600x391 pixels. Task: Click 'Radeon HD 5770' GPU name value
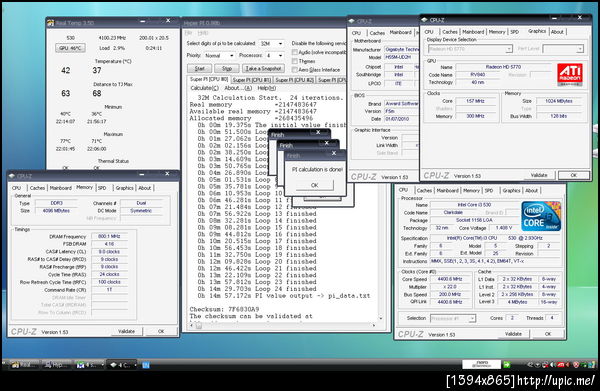(503, 67)
